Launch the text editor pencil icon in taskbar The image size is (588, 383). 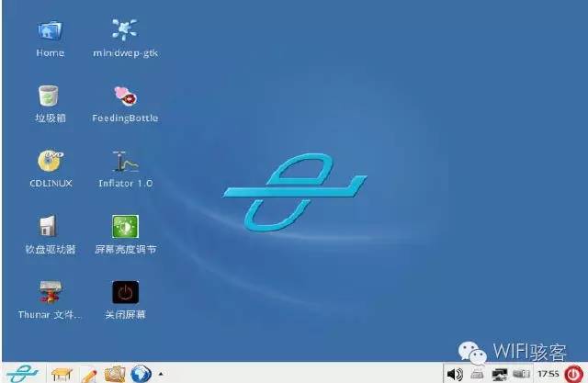click(x=89, y=374)
